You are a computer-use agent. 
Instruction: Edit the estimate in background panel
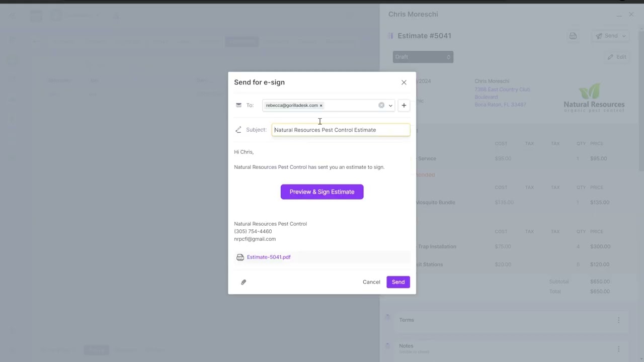click(617, 57)
